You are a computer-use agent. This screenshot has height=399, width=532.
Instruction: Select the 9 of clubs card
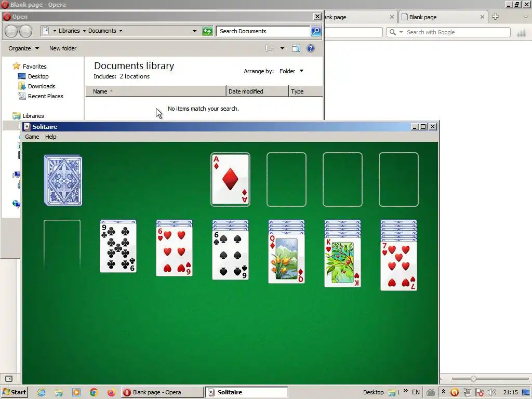[118, 248]
